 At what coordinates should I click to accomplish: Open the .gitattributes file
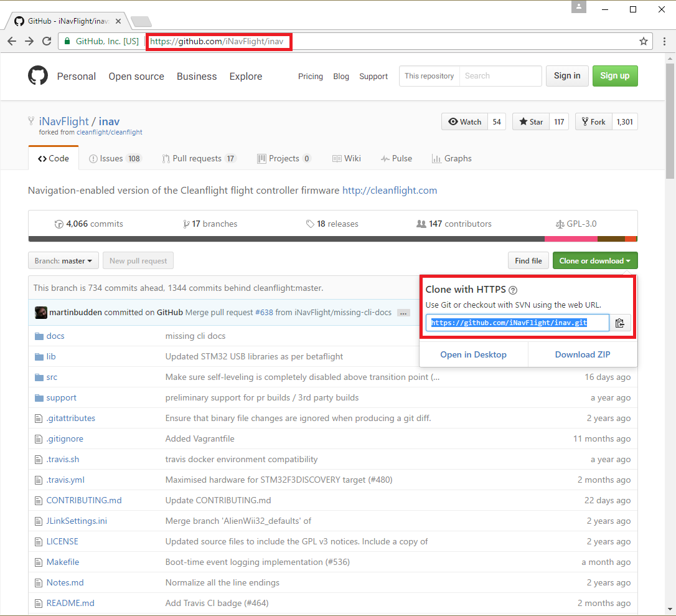71,419
